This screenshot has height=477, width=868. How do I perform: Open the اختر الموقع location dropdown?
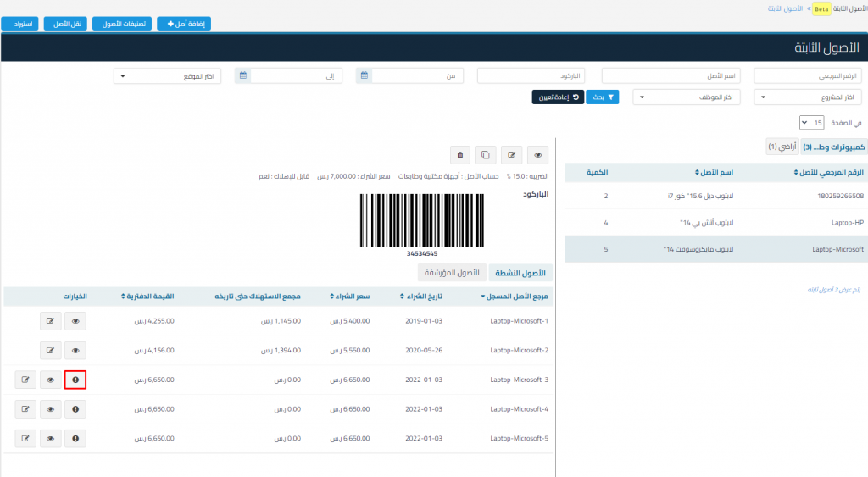pyautogui.click(x=167, y=76)
